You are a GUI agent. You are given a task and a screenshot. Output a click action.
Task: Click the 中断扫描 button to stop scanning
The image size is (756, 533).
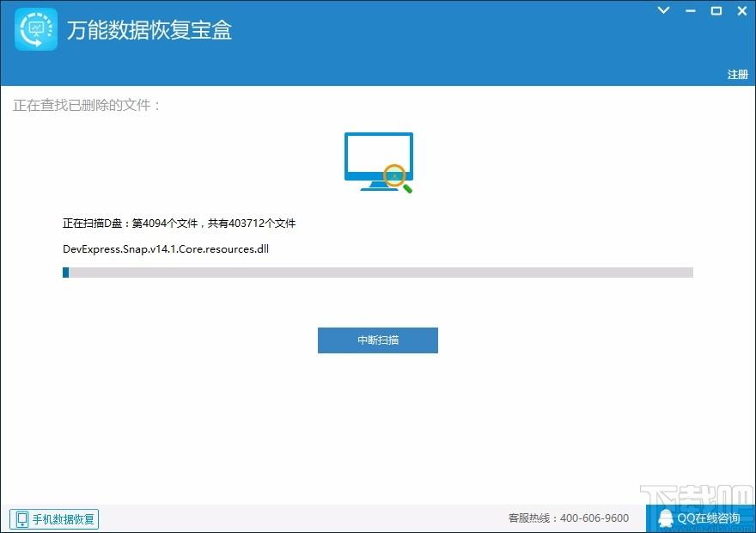[378, 340]
